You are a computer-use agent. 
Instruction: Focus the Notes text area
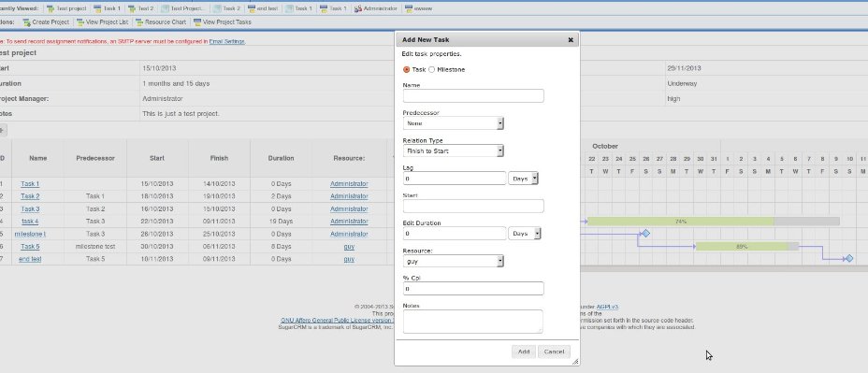point(472,322)
